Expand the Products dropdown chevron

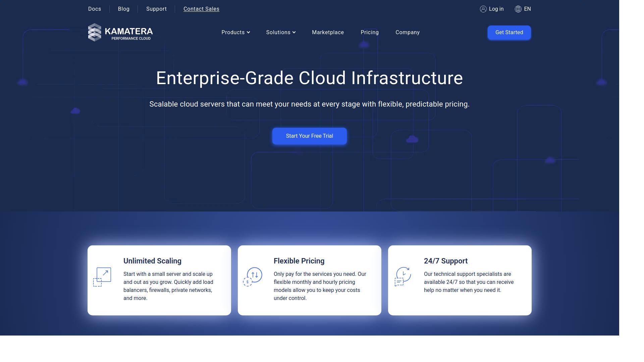pos(249,33)
